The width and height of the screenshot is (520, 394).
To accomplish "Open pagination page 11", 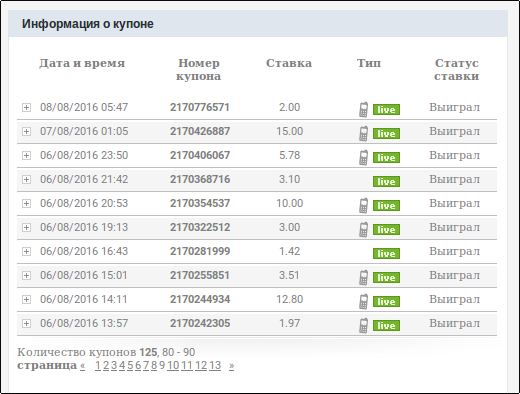I will pos(187,366).
